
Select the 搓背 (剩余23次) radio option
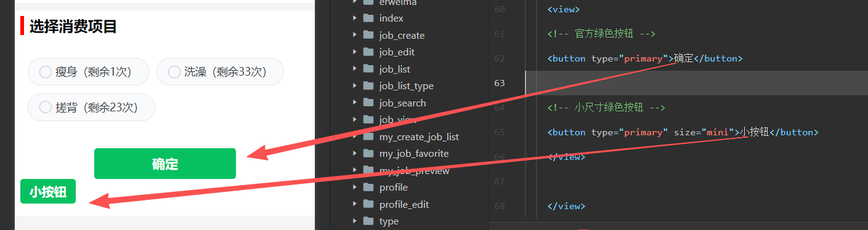pyautogui.click(x=91, y=108)
